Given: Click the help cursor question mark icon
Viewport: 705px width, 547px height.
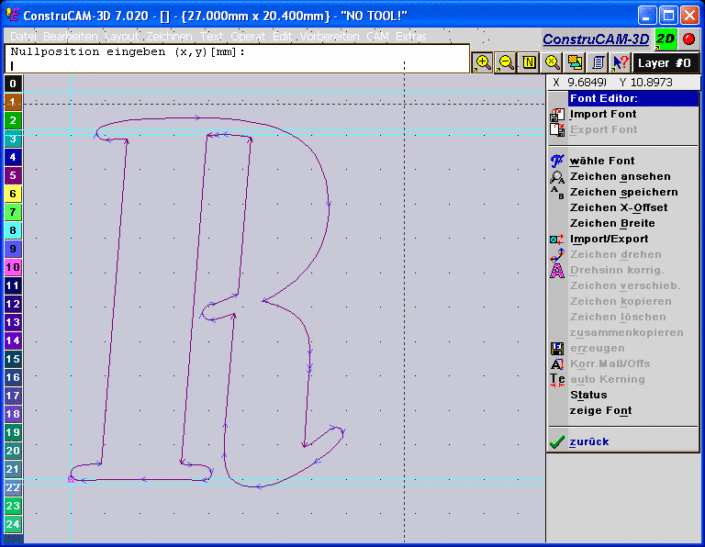Looking at the screenshot, I should pos(620,62).
